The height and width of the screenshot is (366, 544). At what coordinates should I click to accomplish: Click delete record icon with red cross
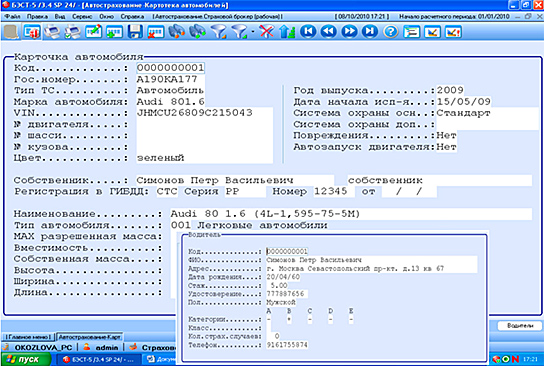click(155, 32)
